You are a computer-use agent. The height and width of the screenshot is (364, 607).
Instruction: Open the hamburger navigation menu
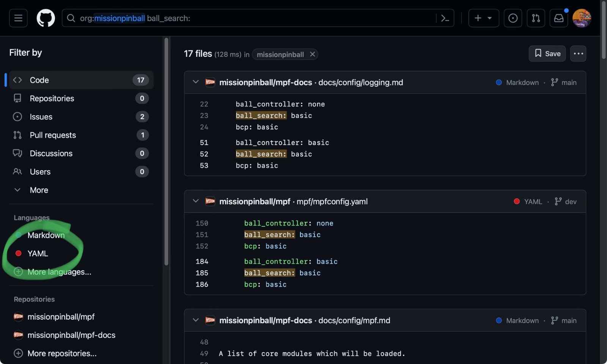(x=18, y=18)
